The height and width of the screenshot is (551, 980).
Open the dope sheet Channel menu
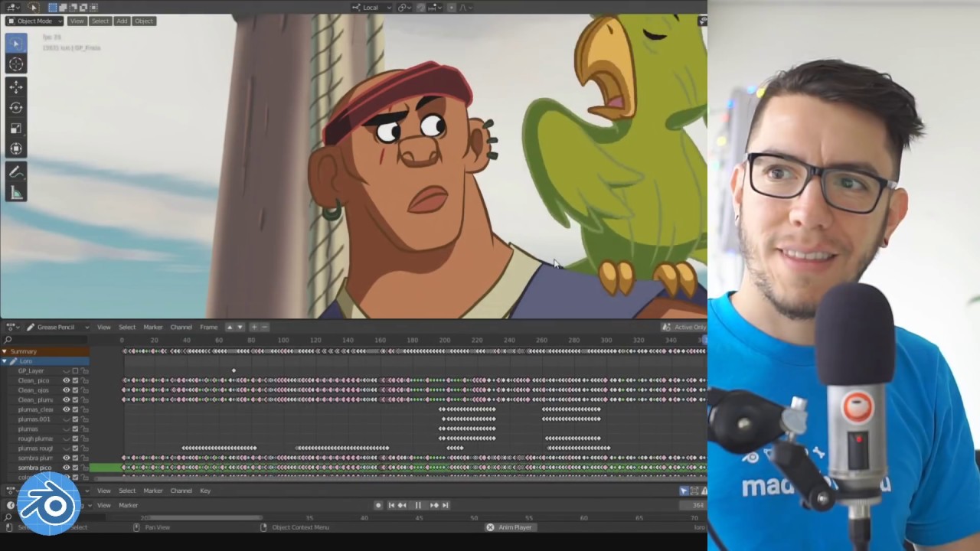(181, 327)
